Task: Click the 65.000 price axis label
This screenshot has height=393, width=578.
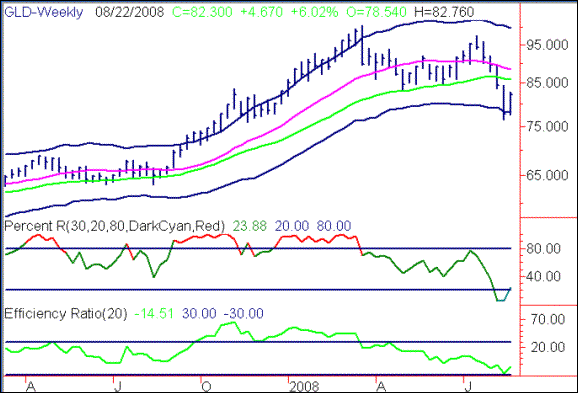Action: (547, 175)
